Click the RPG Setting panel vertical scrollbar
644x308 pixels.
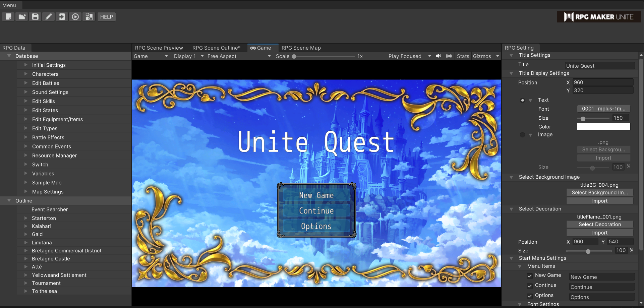[x=641, y=154]
